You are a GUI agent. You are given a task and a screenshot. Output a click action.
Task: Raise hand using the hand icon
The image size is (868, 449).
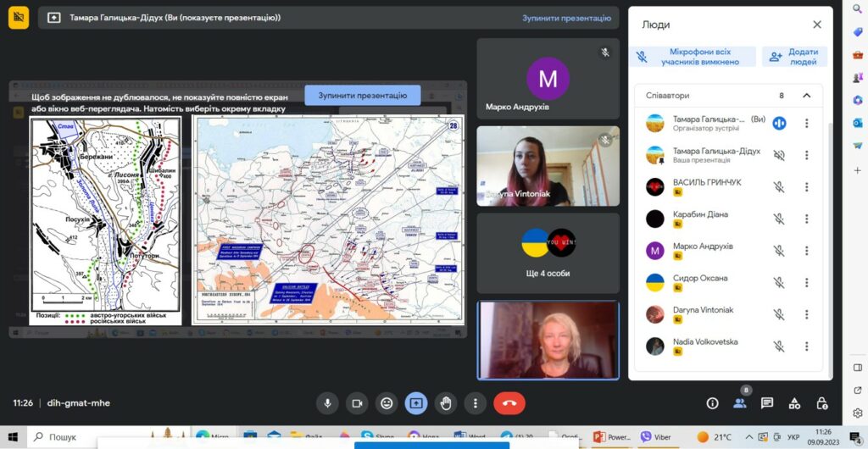446,403
